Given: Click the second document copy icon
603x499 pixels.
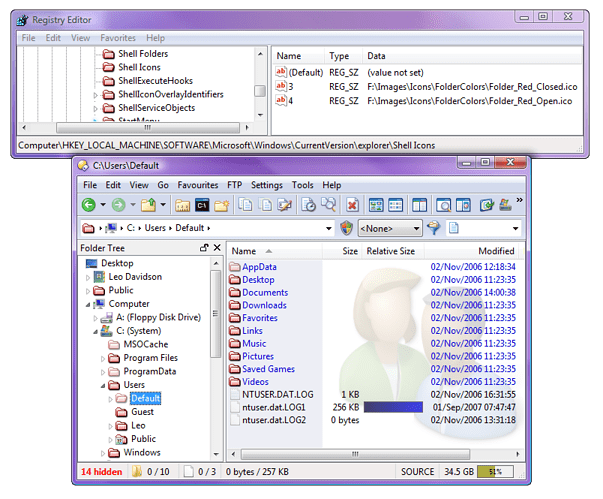Looking at the screenshot, I should (x=265, y=205).
